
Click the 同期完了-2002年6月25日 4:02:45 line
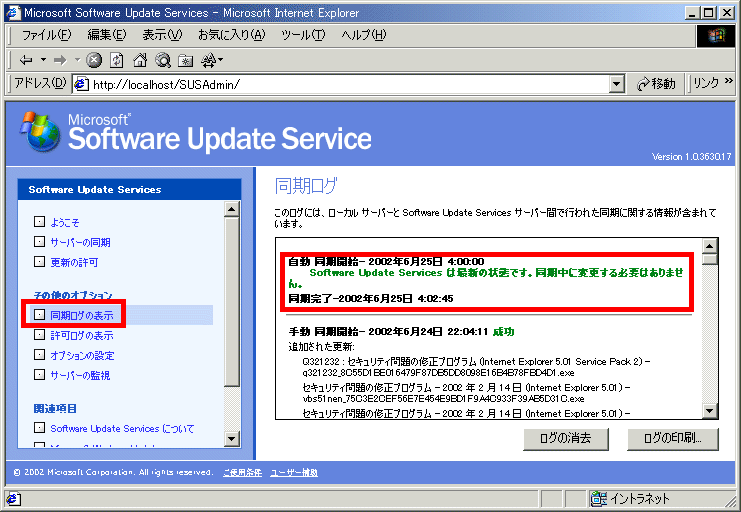pos(370,298)
